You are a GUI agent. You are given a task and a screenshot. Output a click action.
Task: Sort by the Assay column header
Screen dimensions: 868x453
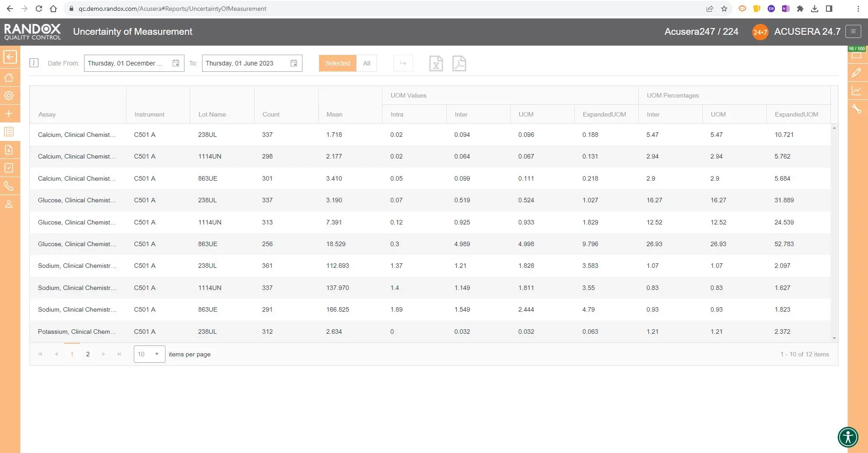click(47, 114)
